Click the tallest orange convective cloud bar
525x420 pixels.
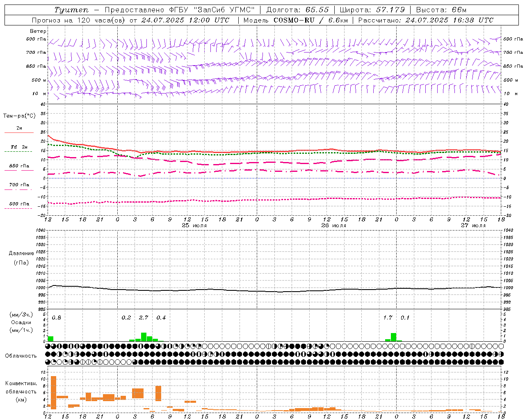[x=53, y=393]
